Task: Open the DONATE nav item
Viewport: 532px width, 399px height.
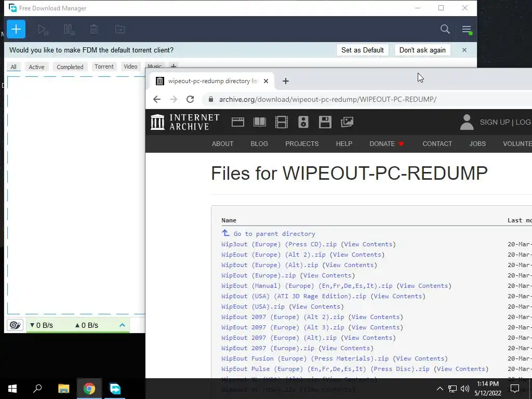Action: pyautogui.click(x=386, y=144)
